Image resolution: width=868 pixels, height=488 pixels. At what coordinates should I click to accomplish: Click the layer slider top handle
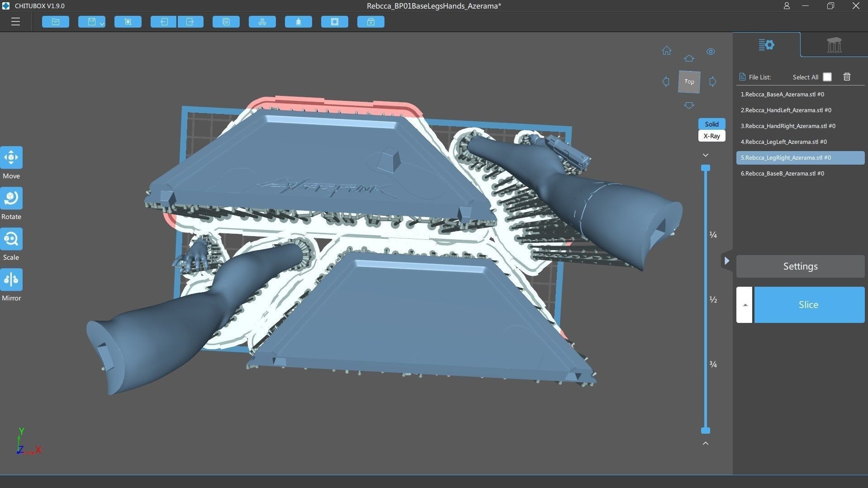[x=706, y=168]
